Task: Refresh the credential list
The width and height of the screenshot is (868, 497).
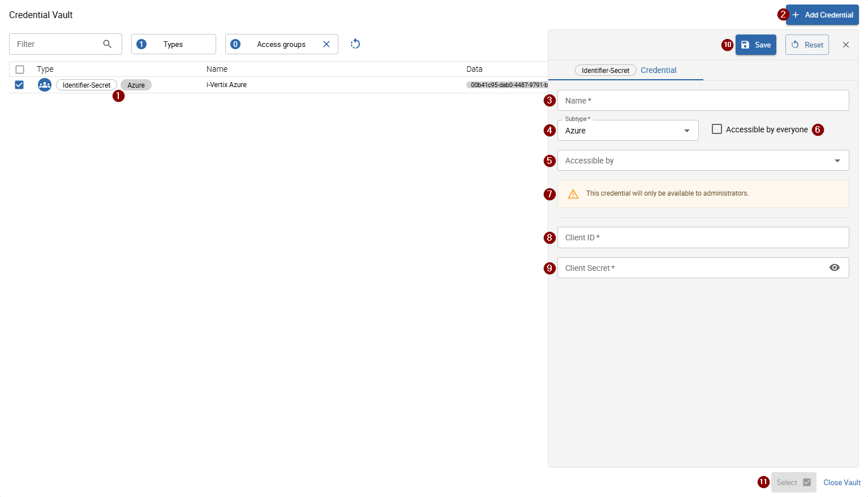Action: pyautogui.click(x=355, y=44)
